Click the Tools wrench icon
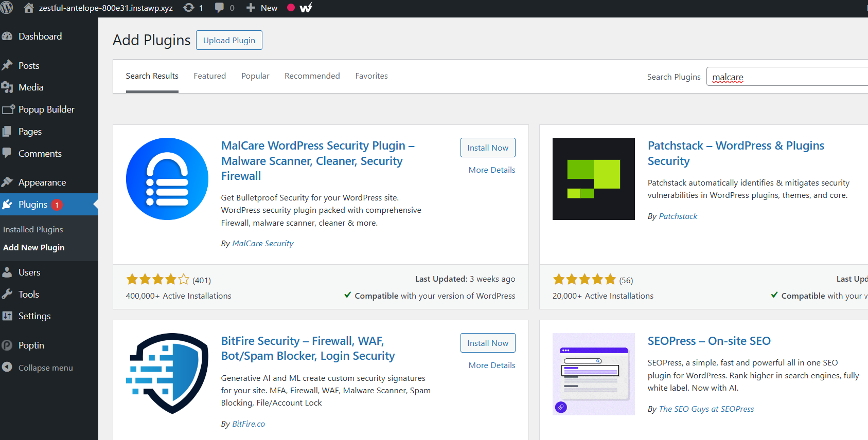The height and width of the screenshot is (440, 868). (x=7, y=294)
